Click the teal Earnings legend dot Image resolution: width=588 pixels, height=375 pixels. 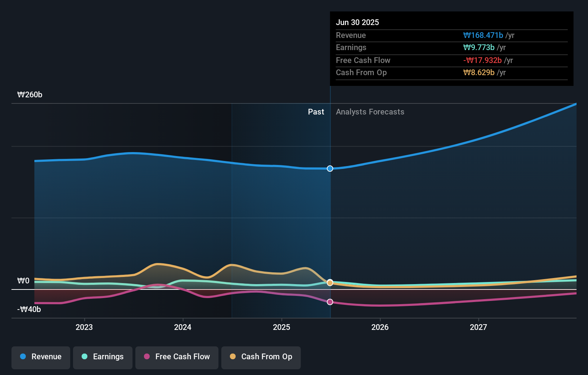pos(84,357)
